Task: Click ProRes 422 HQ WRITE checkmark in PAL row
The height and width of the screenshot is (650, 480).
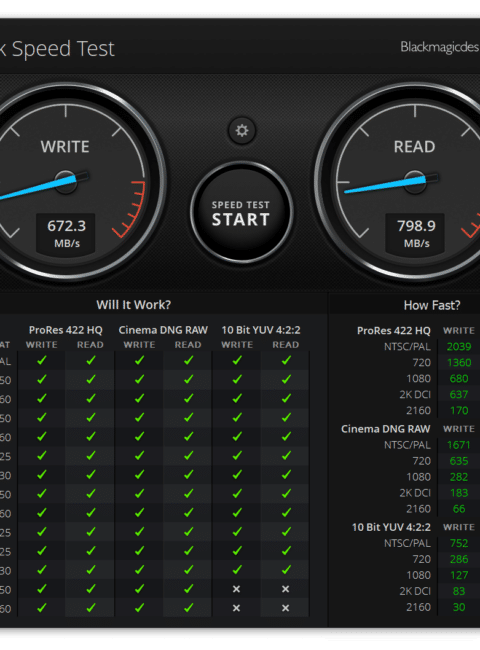Action: 41,361
